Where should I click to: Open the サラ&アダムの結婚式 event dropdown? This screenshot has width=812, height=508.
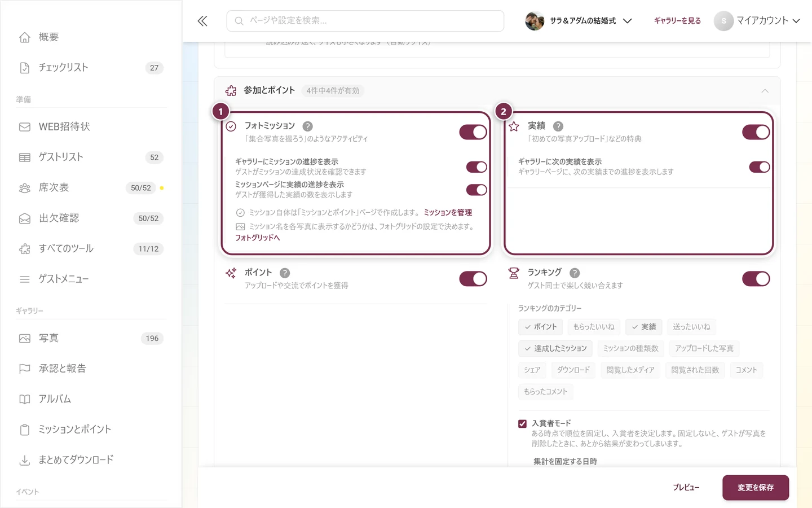click(579, 21)
